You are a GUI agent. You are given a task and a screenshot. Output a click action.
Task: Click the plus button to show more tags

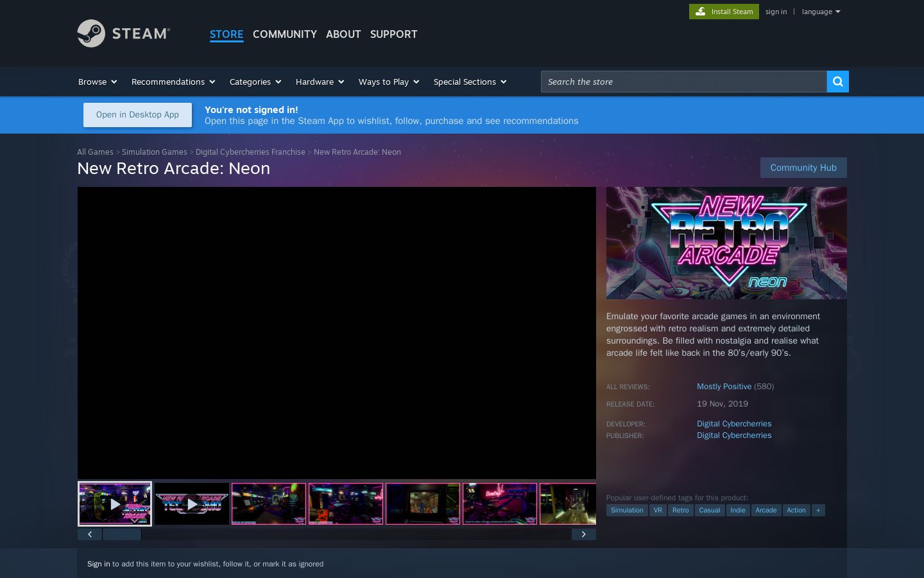818,511
